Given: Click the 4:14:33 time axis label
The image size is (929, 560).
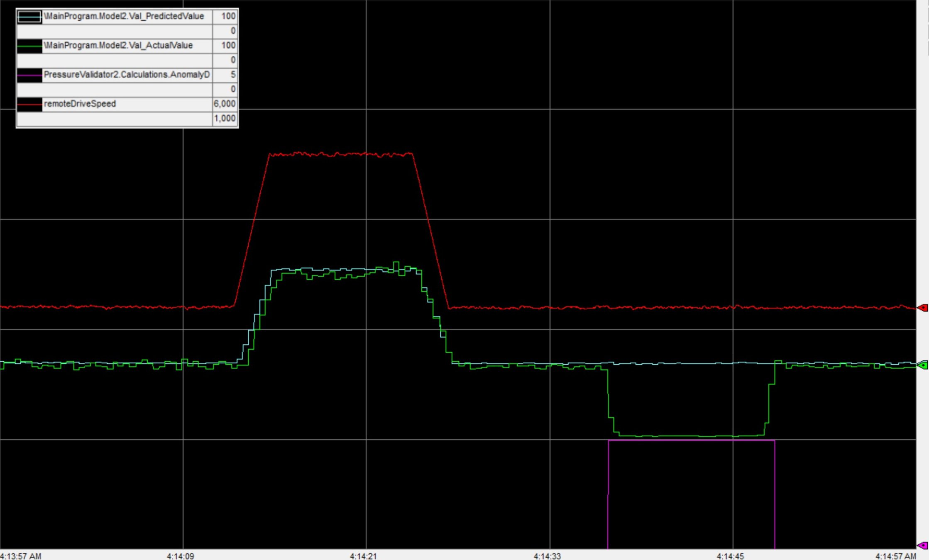Looking at the screenshot, I should (547, 556).
